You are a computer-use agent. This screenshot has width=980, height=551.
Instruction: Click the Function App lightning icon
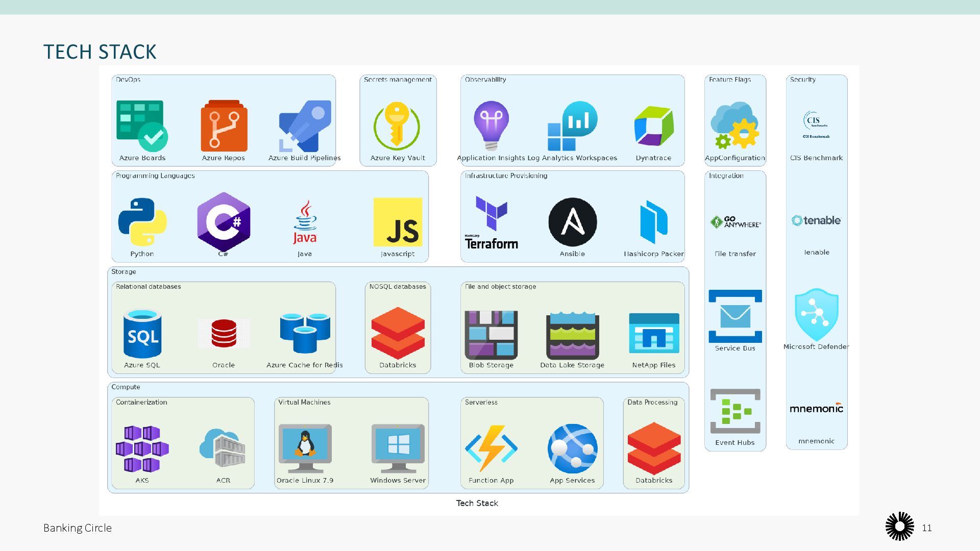point(491,448)
